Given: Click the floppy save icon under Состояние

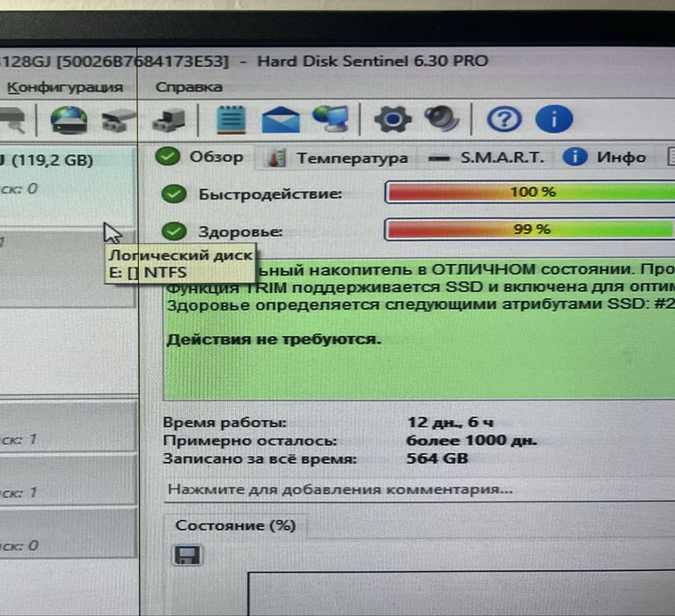Looking at the screenshot, I should [x=187, y=555].
